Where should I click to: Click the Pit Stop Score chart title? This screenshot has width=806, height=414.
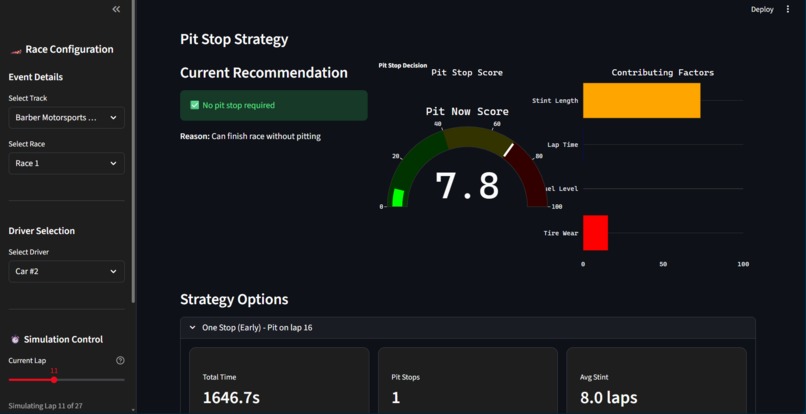coord(467,73)
